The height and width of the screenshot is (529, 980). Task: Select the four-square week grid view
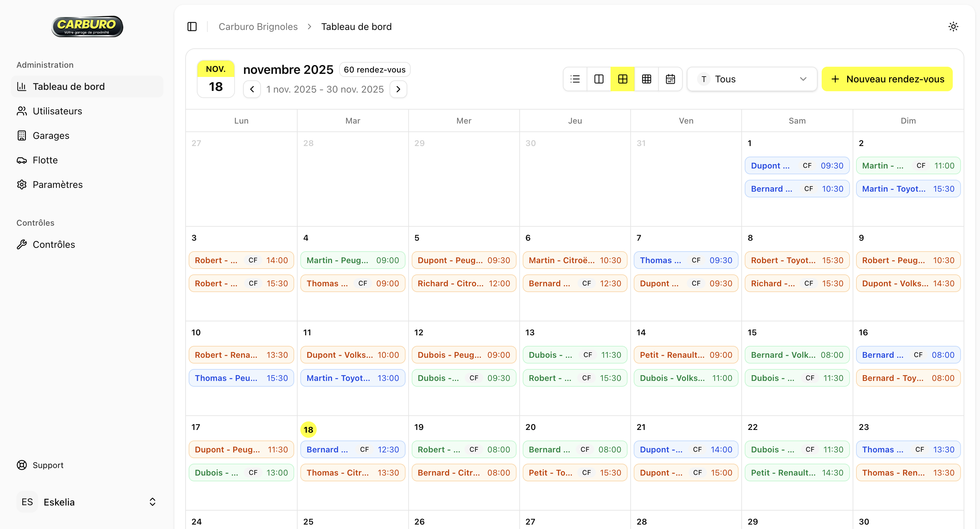tap(623, 79)
